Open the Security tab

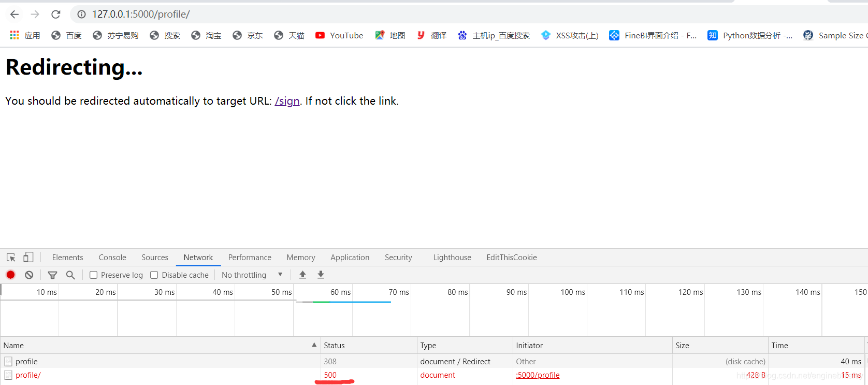[x=398, y=258]
